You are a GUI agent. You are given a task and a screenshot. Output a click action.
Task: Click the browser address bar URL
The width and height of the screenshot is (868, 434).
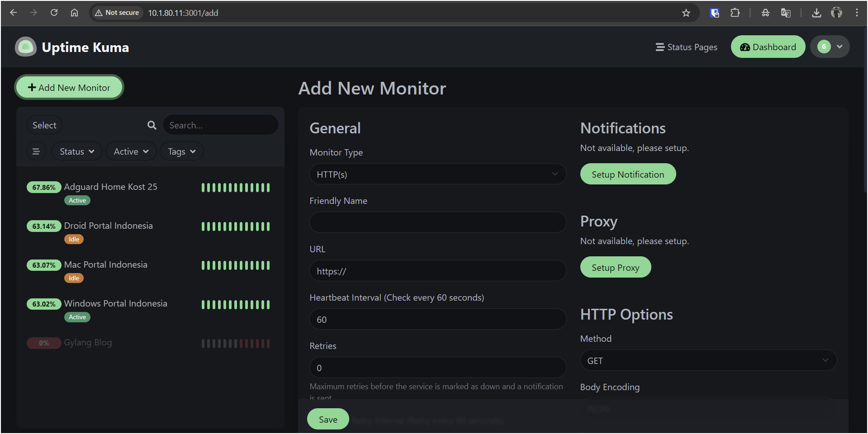click(183, 13)
